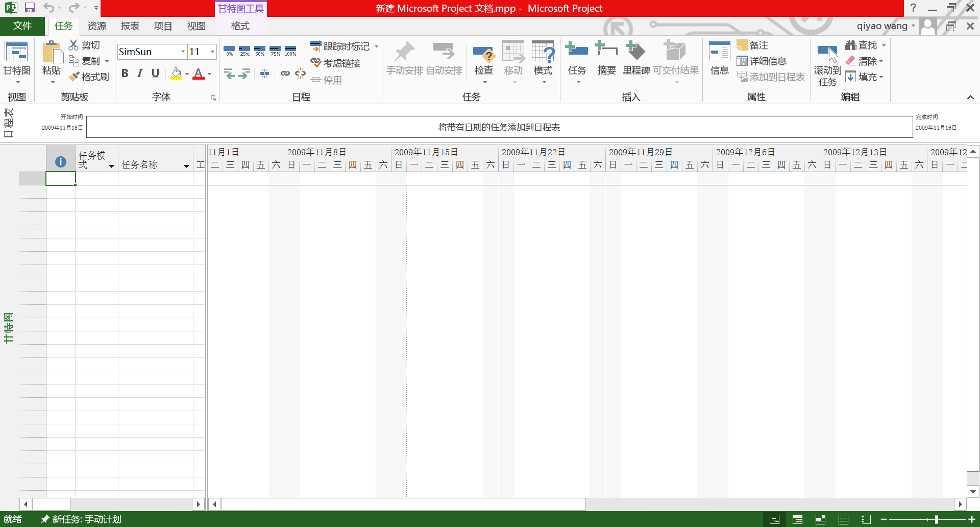This screenshot has height=527, width=980.
Task: Switch to Resource Sheet view in status bar
Action: 843,519
